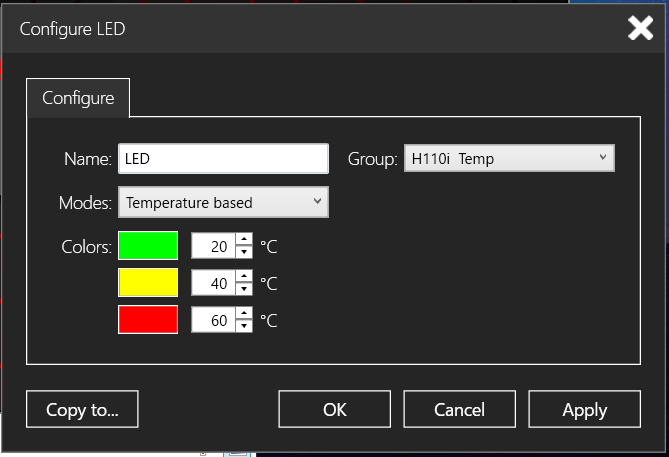669x457 pixels.
Task: Click the Cancel button
Action: (460, 409)
